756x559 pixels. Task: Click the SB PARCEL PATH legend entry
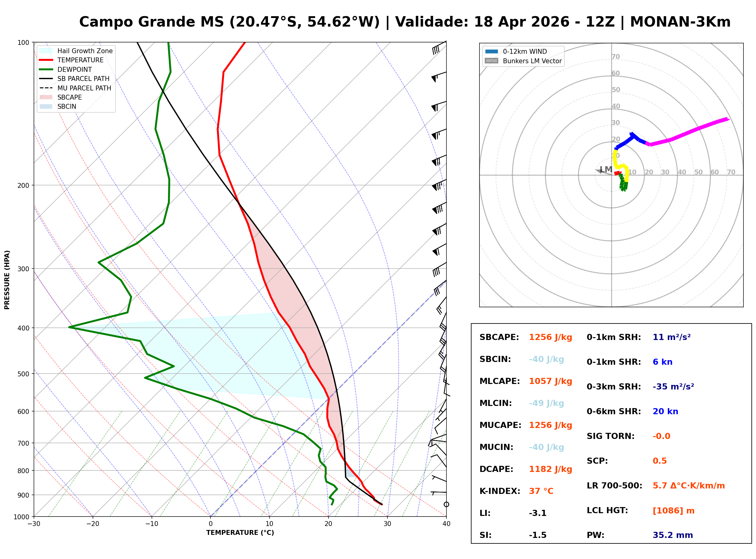pyautogui.click(x=46, y=79)
